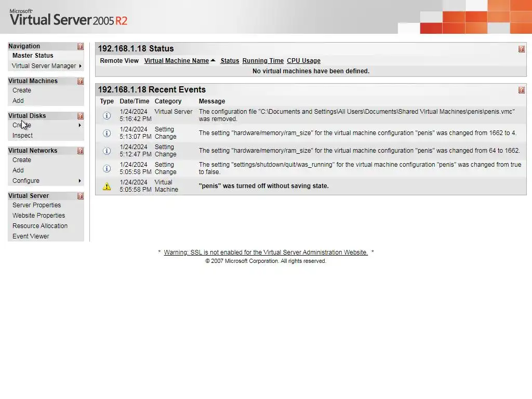
Task: Click info icon for 5:16:42 PM event
Action: [107, 116]
